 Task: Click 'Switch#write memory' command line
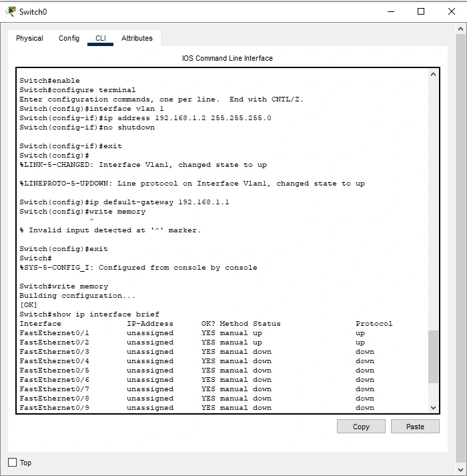pyautogui.click(x=64, y=286)
